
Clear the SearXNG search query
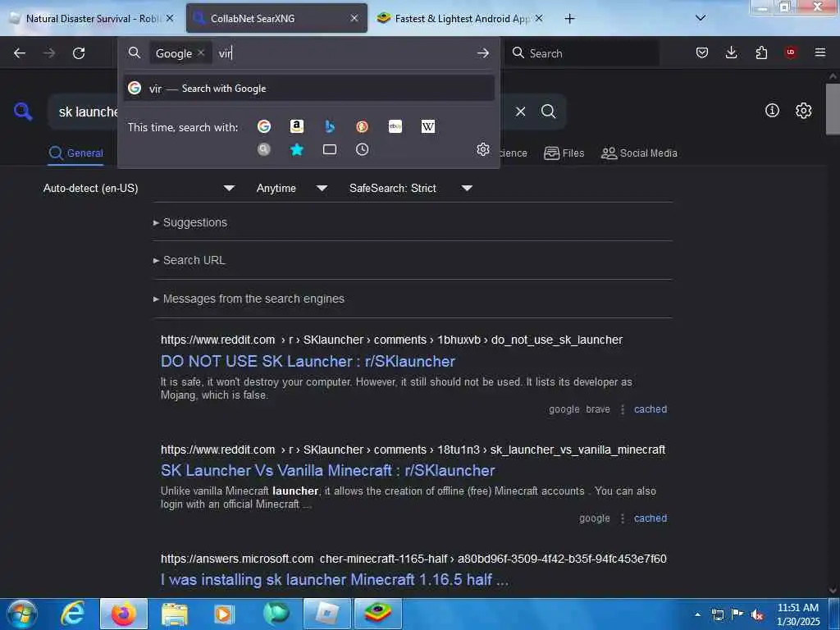click(520, 112)
